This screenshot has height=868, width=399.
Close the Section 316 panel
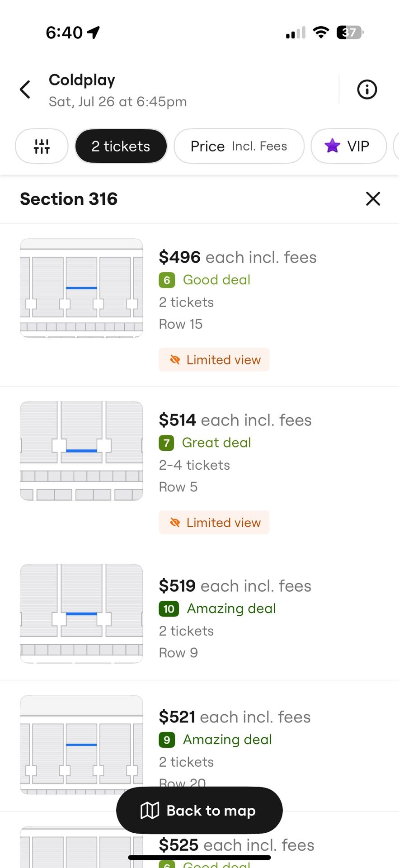click(373, 198)
